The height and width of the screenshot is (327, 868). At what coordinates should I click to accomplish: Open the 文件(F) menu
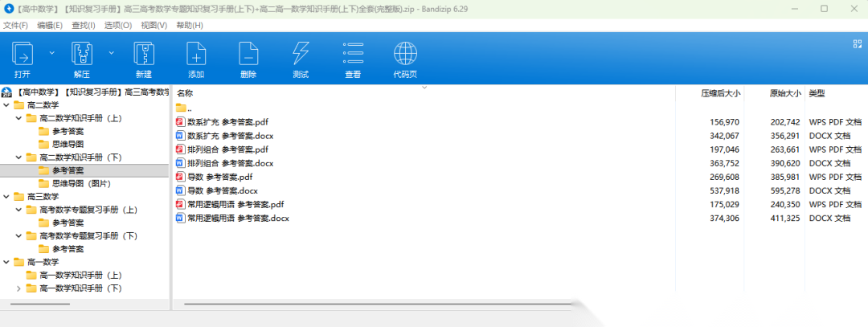pos(15,25)
